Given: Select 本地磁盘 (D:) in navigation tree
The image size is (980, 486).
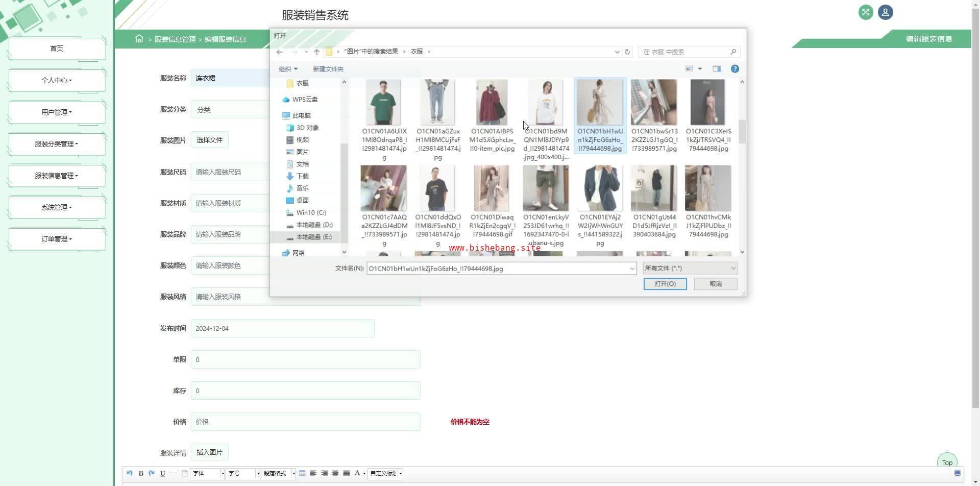Looking at the screenshot, I should (314, 225).
